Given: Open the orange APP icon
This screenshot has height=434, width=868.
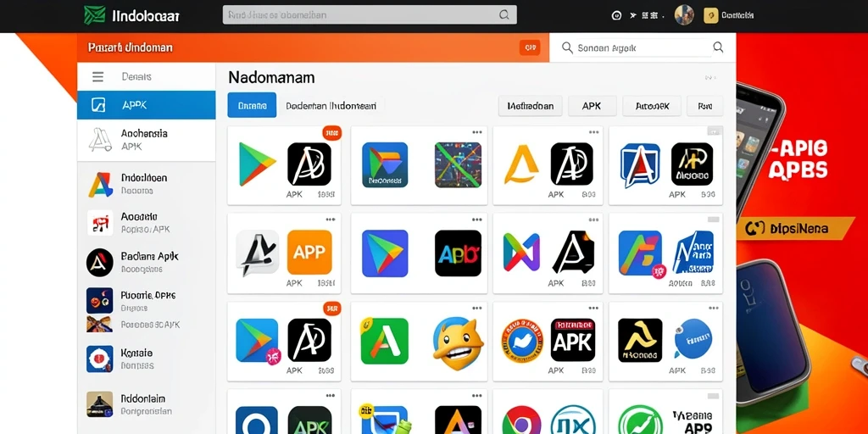Looking at the screenshot, I should tap(309, 253).
